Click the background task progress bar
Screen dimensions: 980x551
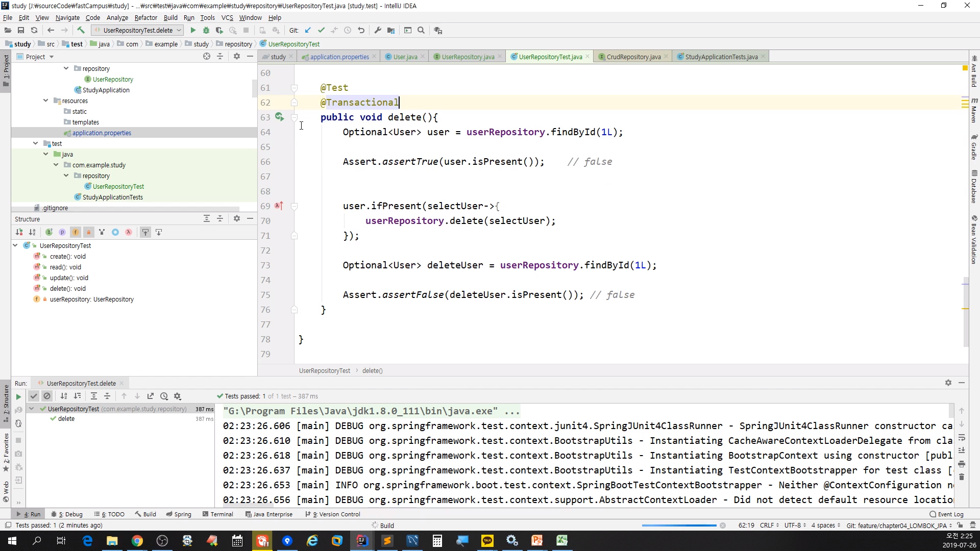(679, 525)
